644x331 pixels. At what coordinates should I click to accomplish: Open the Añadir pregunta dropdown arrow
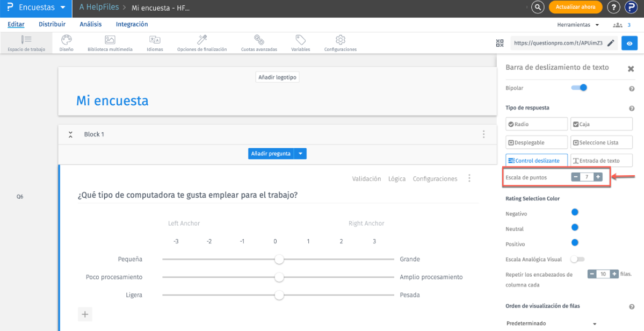click(x=301, y=154)
